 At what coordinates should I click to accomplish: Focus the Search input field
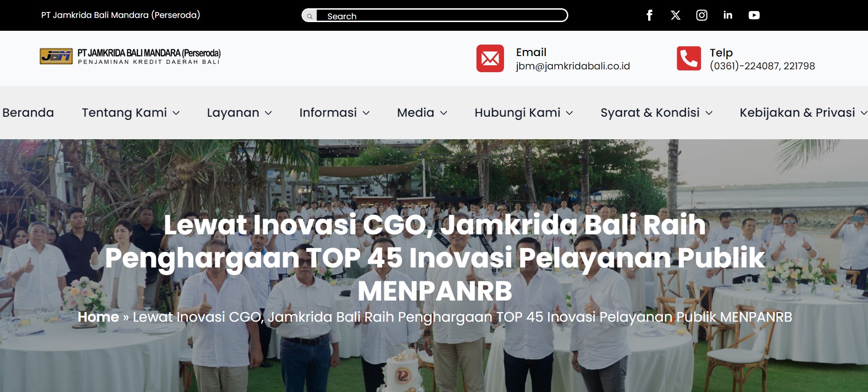click(441, 16)
